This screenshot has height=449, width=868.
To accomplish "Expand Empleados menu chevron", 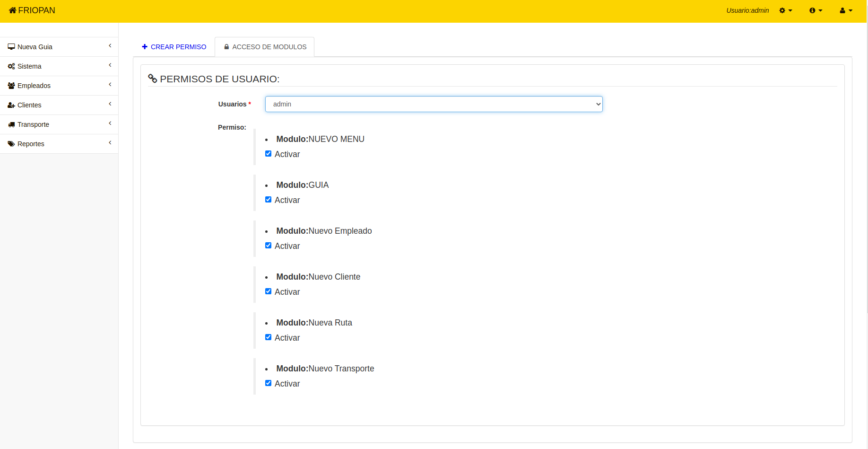I will (x=110, y=85).
